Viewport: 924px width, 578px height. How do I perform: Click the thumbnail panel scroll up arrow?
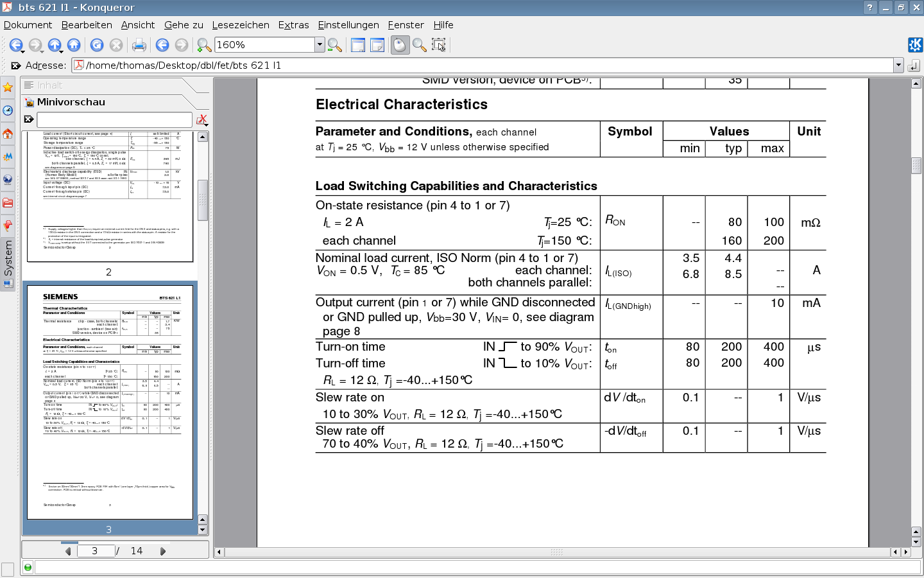[x=203, y=137]
